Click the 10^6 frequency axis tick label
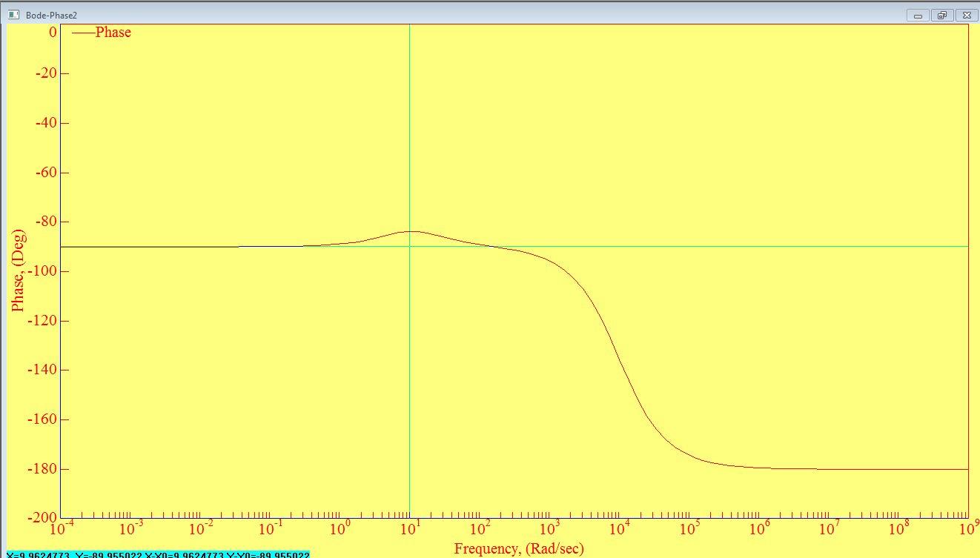The image size is (980, 558). 758,528
